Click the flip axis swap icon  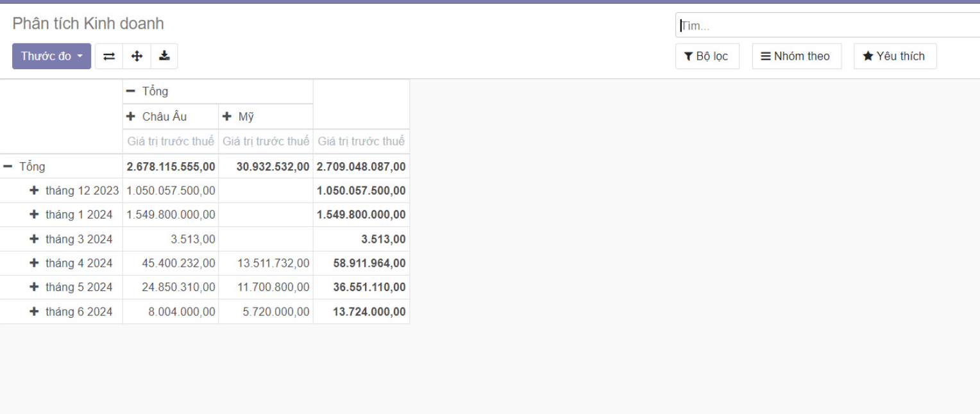point(109,56)
